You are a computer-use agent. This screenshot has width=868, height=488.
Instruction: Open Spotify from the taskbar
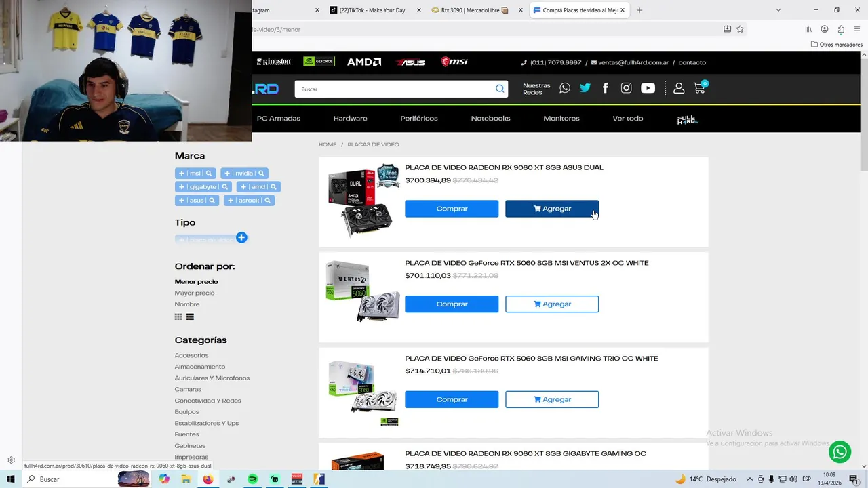[252, 479]
